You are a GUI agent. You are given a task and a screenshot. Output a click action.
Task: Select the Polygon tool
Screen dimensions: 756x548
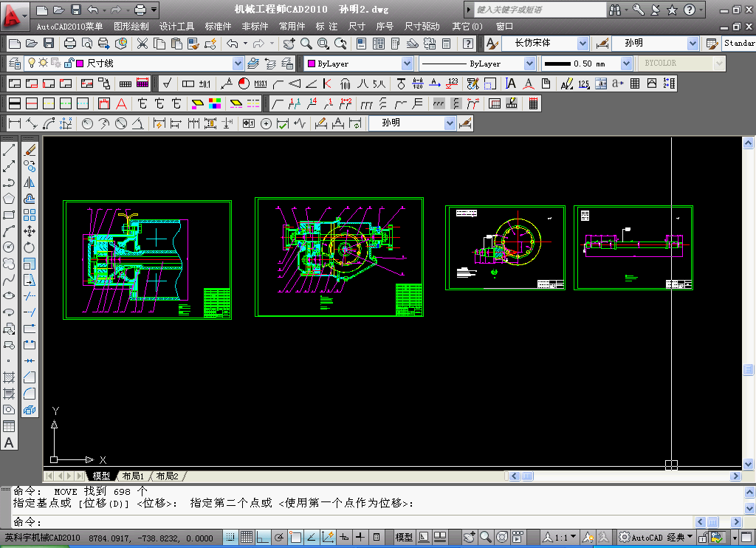9,199
